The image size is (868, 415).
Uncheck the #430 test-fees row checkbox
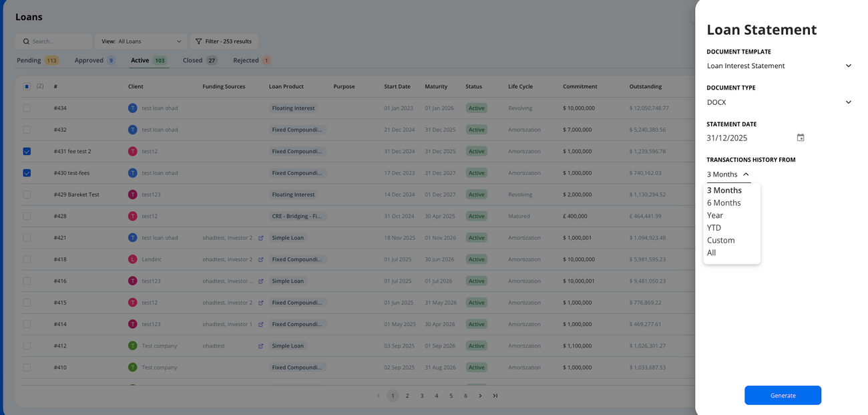[27, 172]
